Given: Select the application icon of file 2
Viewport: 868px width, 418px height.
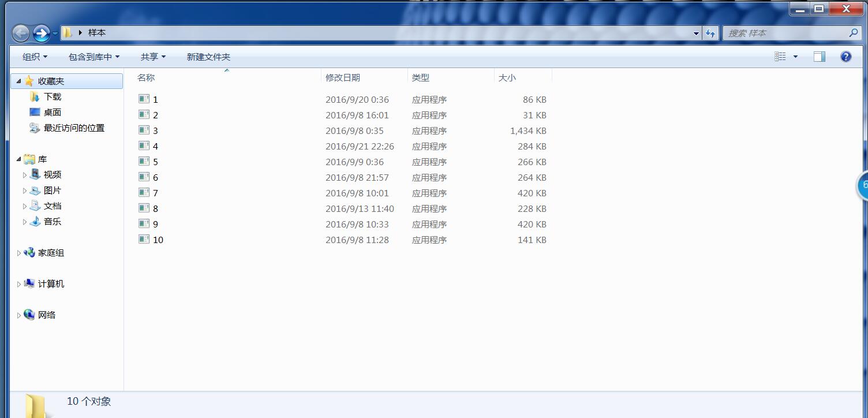Looking at the screenshot, I should 144,114.
